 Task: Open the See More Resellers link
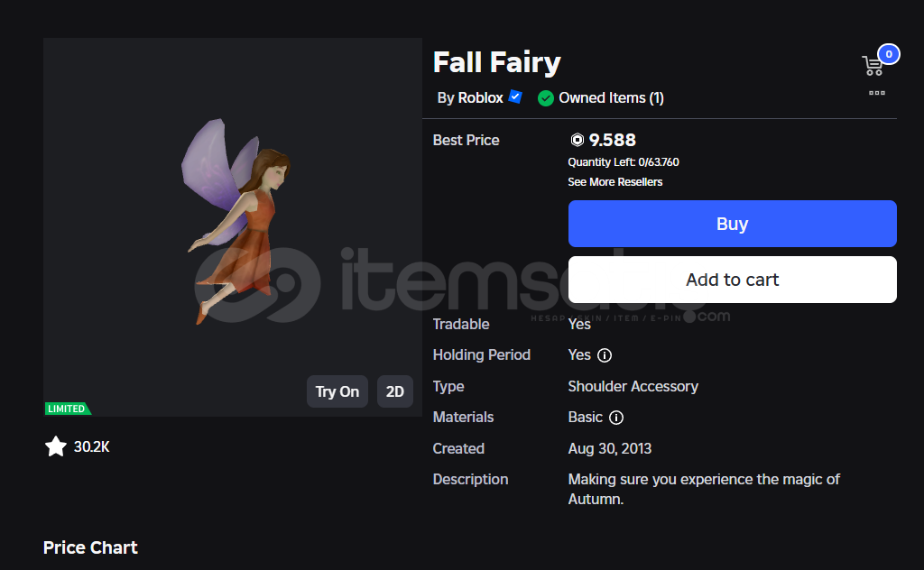(x=614, y=182)
